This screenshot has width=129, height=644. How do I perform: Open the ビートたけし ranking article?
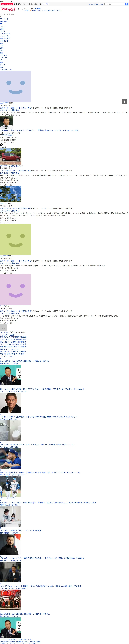pyautogui.click(x=42, y=389)
